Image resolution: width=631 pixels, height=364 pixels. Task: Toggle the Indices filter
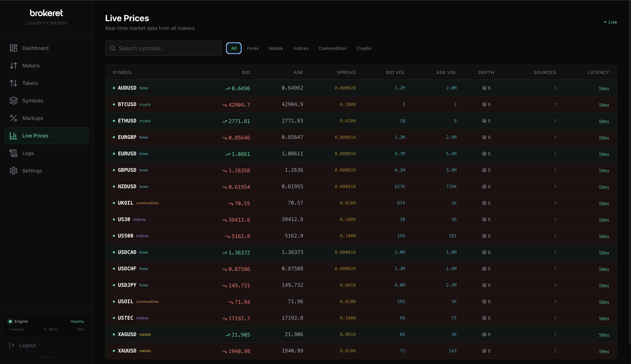[301, 48]
